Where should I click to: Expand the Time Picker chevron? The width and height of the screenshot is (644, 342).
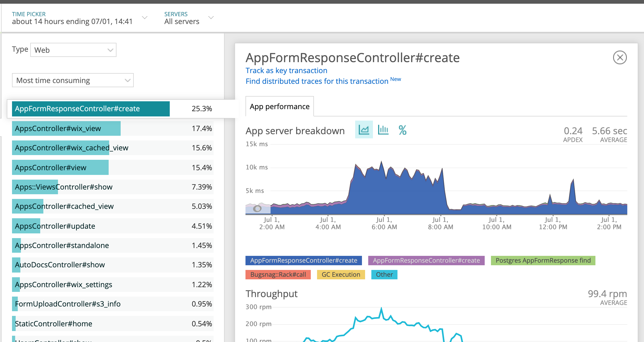coord(145,18)
